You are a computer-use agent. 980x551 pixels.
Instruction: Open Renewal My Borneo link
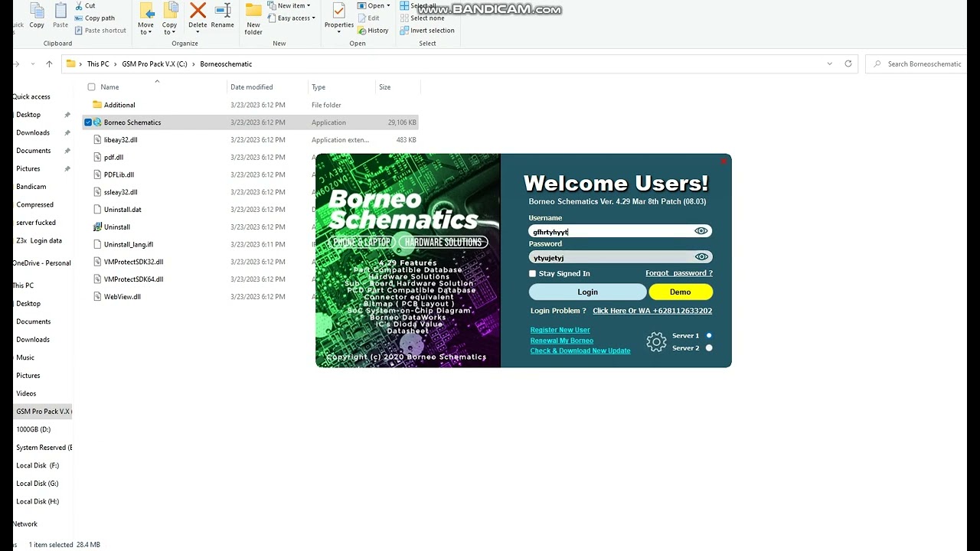(561, 341)
